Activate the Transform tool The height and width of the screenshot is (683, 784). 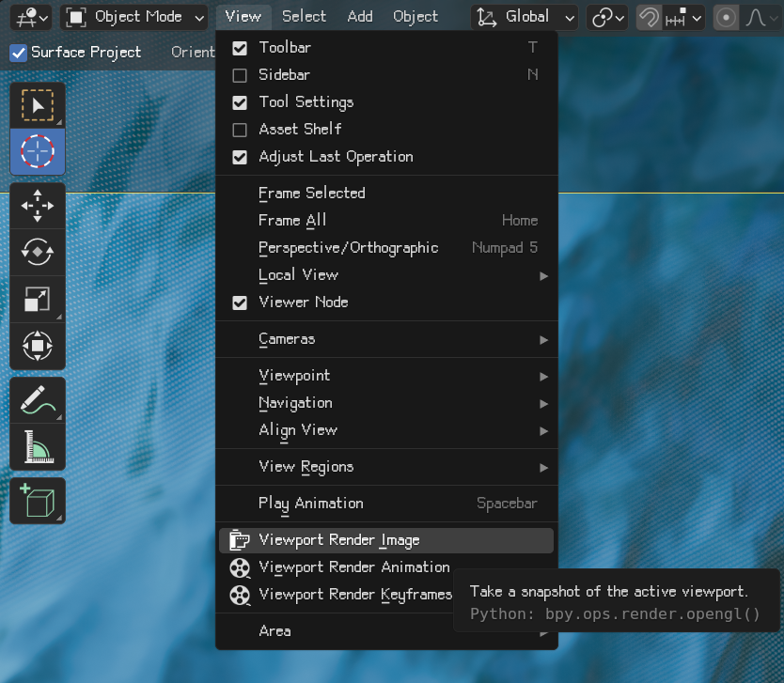click(38, 346)
